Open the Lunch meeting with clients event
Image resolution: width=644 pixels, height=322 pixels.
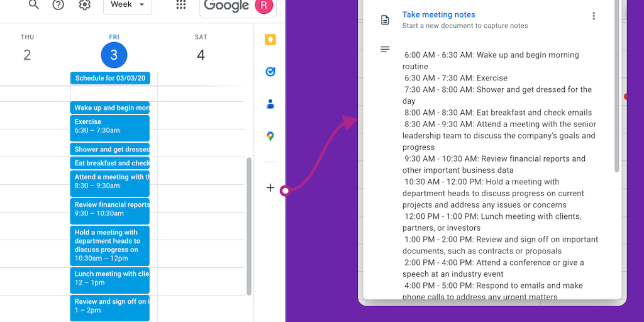[110, 280]
